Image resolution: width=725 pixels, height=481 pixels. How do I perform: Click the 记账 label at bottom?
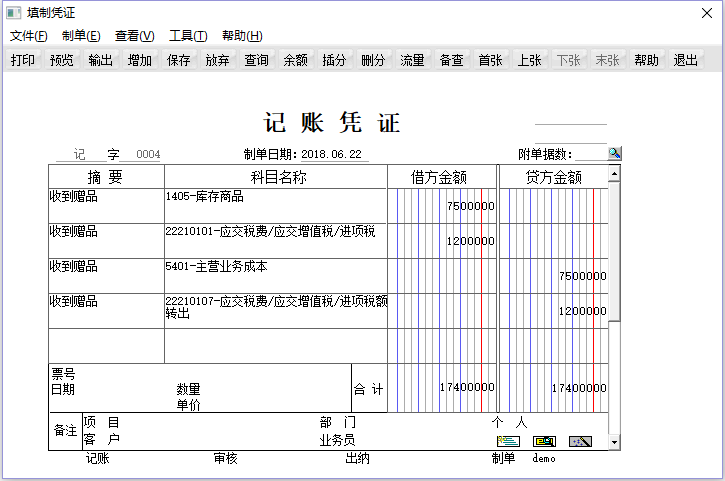(98, 458)
